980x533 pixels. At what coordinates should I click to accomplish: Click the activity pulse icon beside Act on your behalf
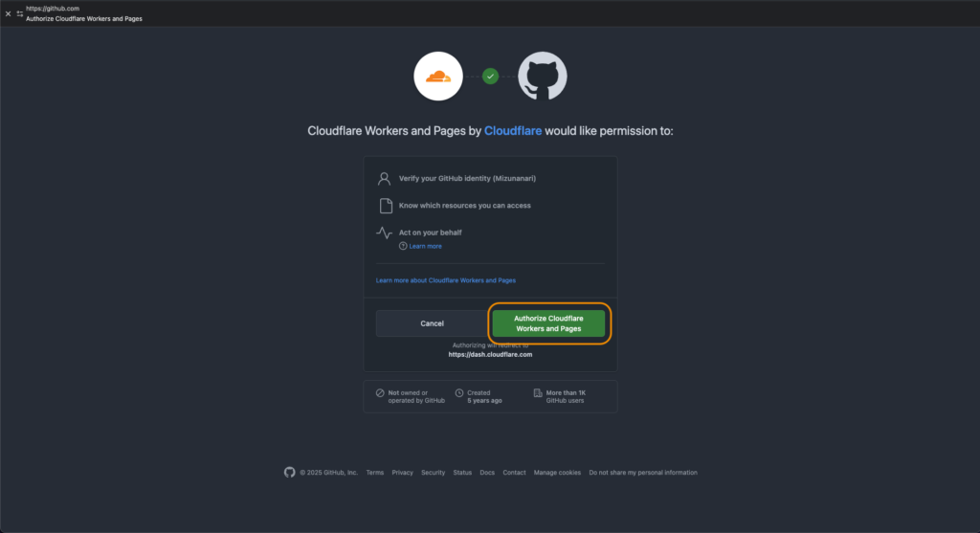pyautogui.click(x=385, y=233)
